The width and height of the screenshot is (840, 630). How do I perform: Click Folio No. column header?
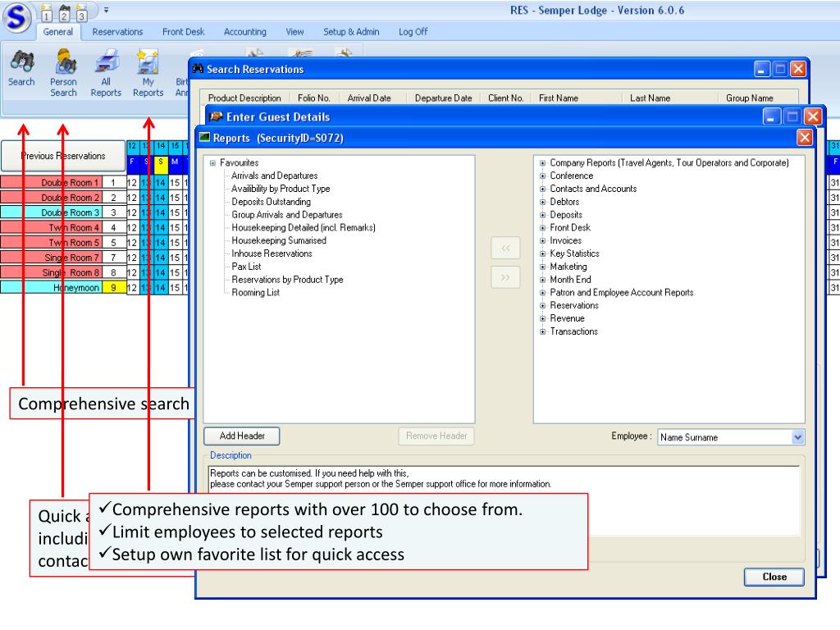click(314, 98)
